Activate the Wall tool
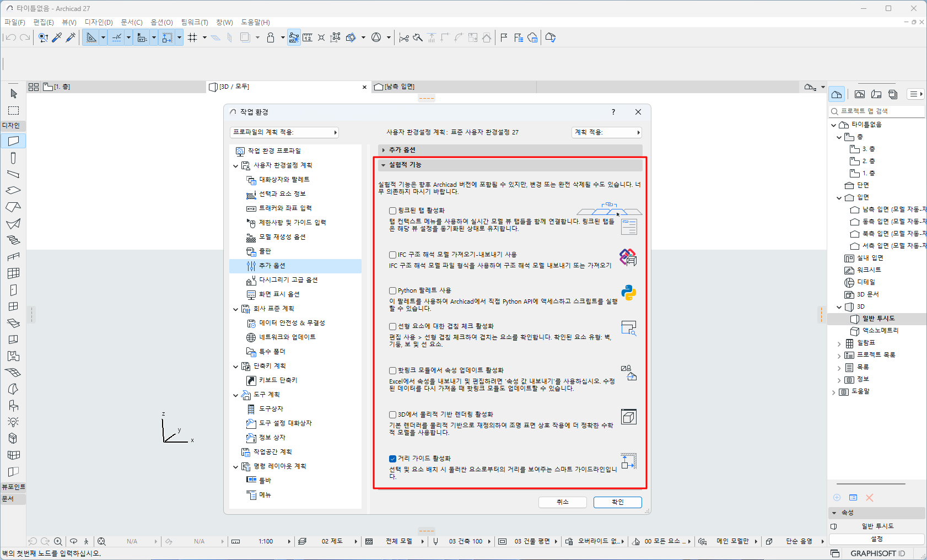This screenshot has width=927, height=560. pos(14,141)
